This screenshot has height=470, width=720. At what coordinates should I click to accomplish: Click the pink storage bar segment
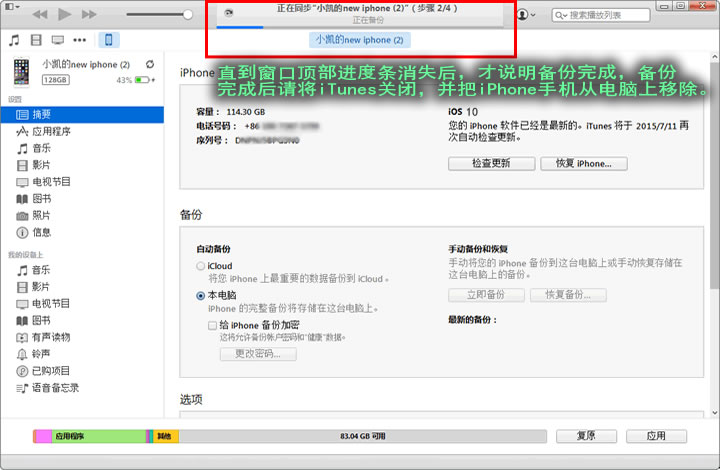(x=44, y=436)
